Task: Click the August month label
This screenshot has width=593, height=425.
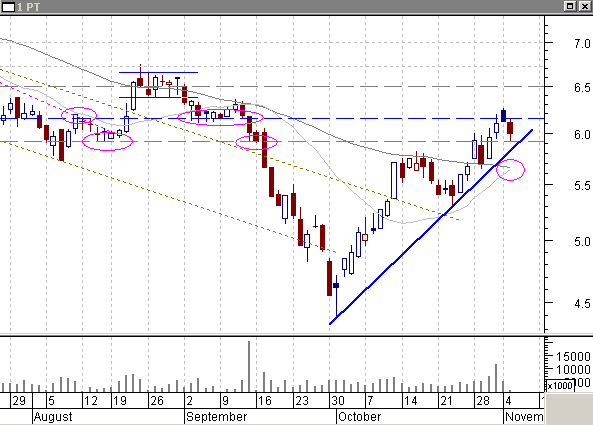Action: point(53,417)
